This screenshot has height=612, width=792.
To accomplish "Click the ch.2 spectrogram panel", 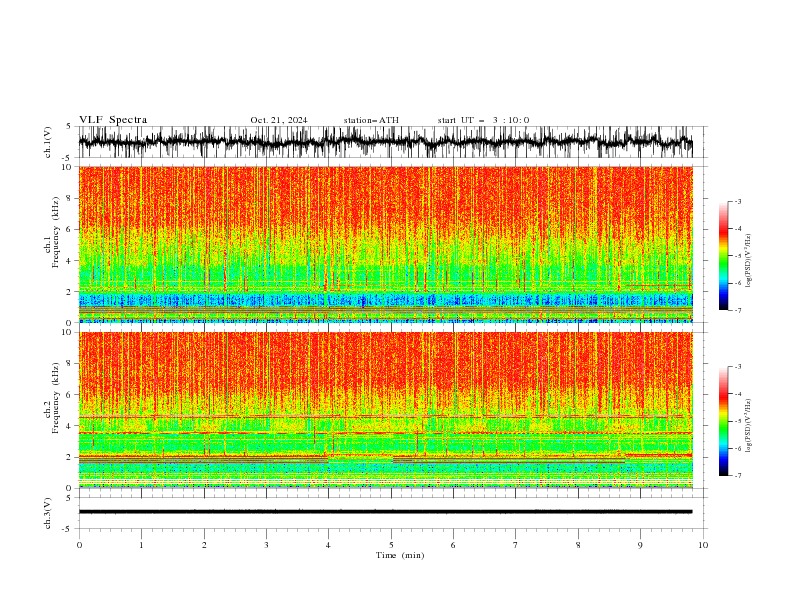I will [385, 410].
